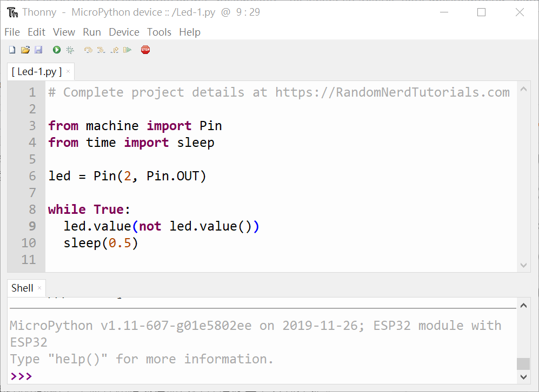Save the current script
539x392 pixels.
point(38,49)
